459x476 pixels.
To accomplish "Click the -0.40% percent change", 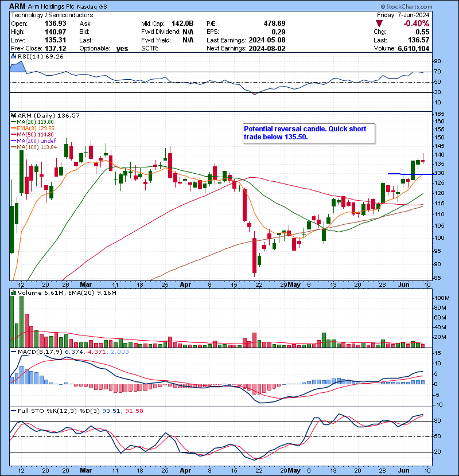I will click(416, 24).
